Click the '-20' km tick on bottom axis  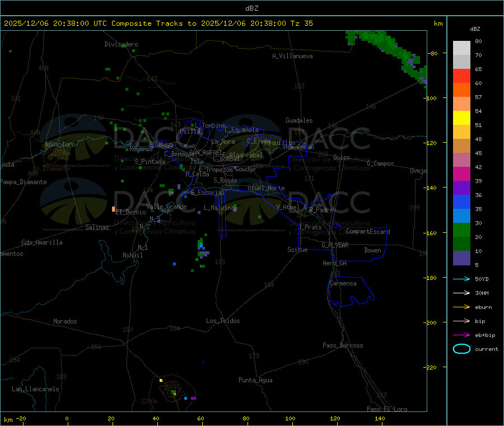click(21, 418)
